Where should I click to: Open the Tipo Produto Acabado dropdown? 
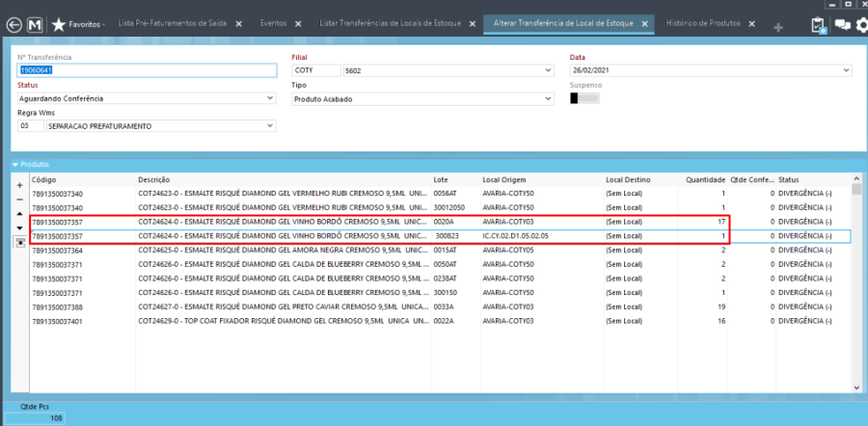[548, 97]
